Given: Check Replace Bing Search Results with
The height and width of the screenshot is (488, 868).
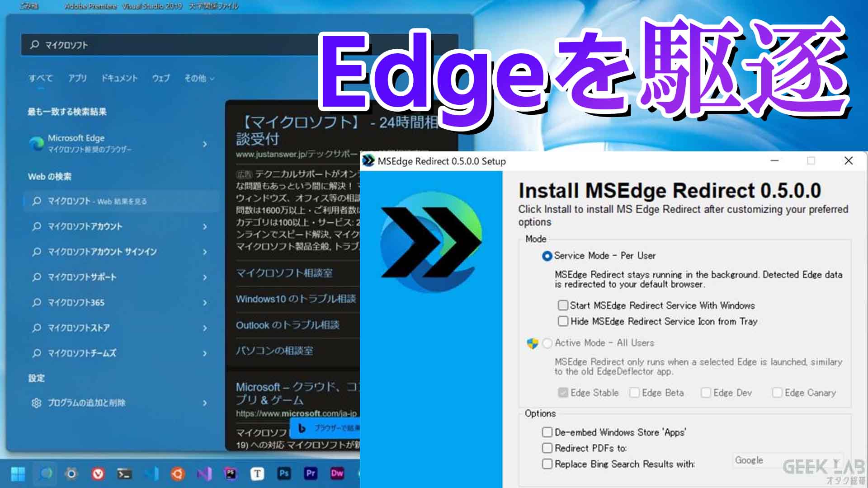Looking at the screenshot, I should [547, 464].
